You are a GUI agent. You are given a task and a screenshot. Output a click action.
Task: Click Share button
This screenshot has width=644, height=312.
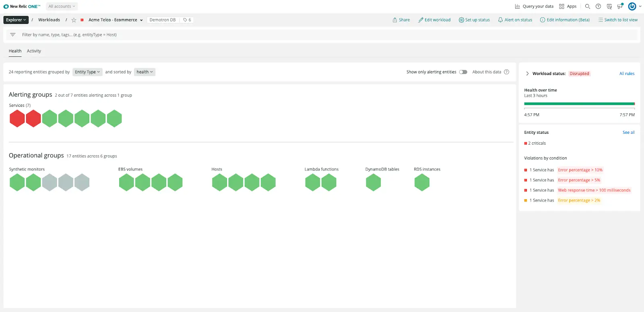pyautogui.click(x=401, y=20)
